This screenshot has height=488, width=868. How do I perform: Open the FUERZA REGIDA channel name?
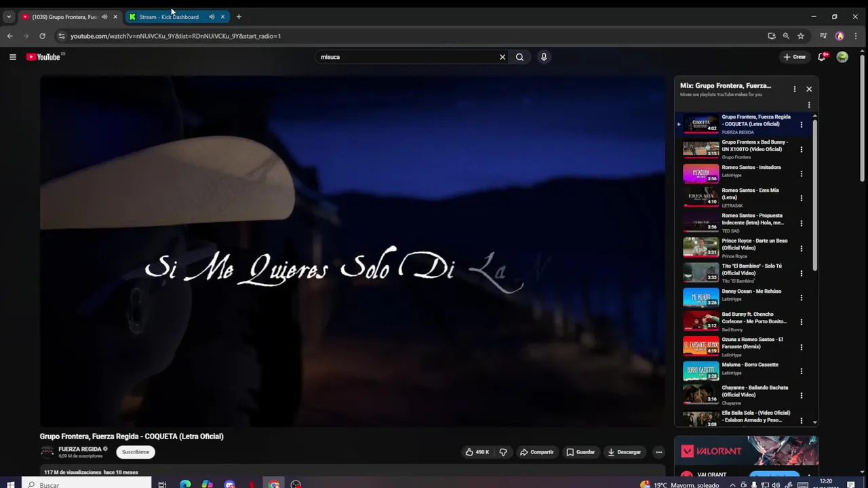tap(80, 449)
